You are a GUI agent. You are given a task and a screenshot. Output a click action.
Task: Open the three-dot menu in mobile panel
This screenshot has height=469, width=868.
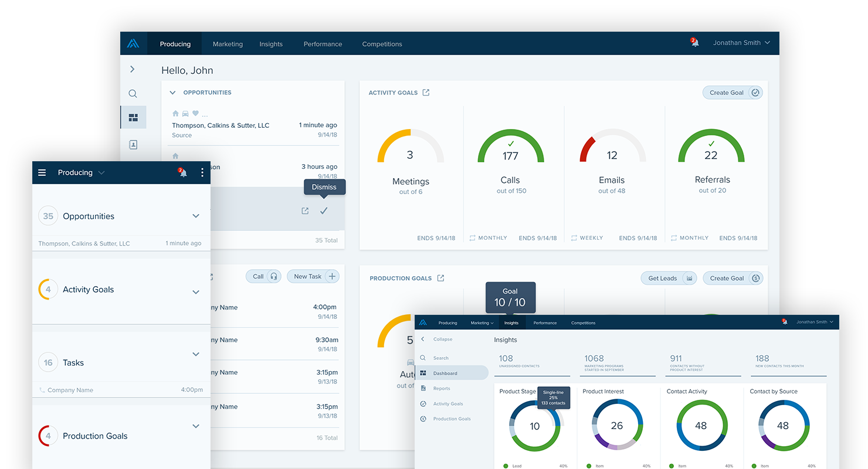pos(202,172)
